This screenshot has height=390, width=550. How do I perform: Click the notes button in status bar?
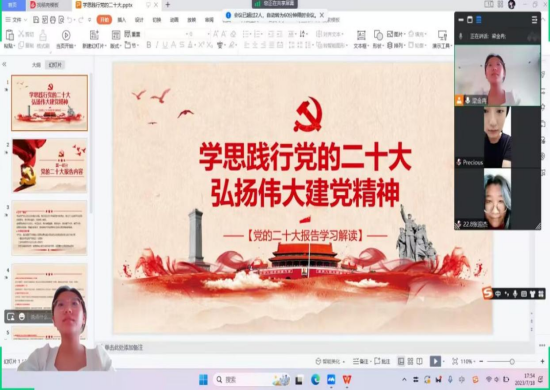[x=361, y=361]
